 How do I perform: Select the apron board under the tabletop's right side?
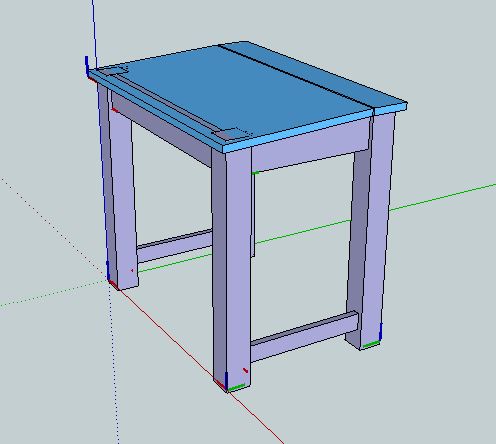pyautogui.click(x=310, y=147)
